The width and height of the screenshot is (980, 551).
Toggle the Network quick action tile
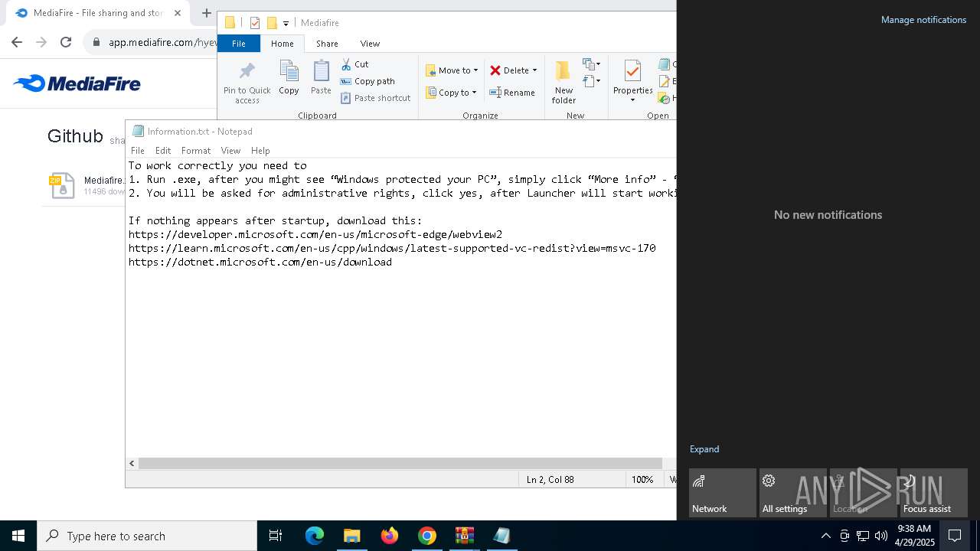click(x=723, y=493)
